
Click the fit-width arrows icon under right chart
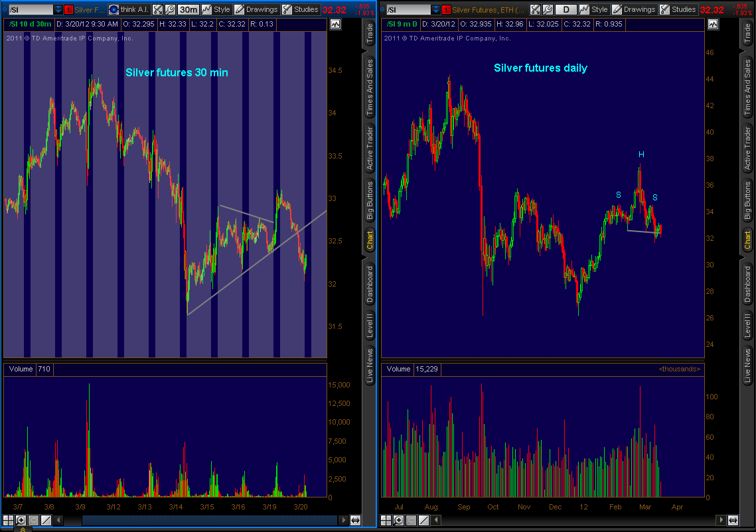(x=733, y=520)
